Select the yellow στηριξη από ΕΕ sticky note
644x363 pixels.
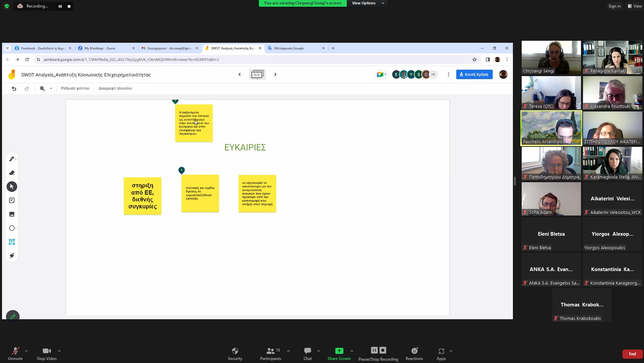click(x=143, y=196)
